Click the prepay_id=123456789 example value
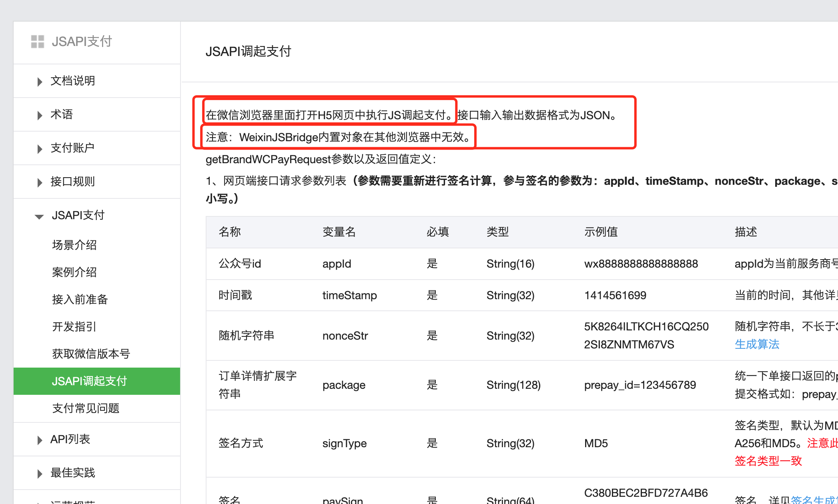Screen dimensions: 838x504 pyautogui.click(x=640, y=385)
